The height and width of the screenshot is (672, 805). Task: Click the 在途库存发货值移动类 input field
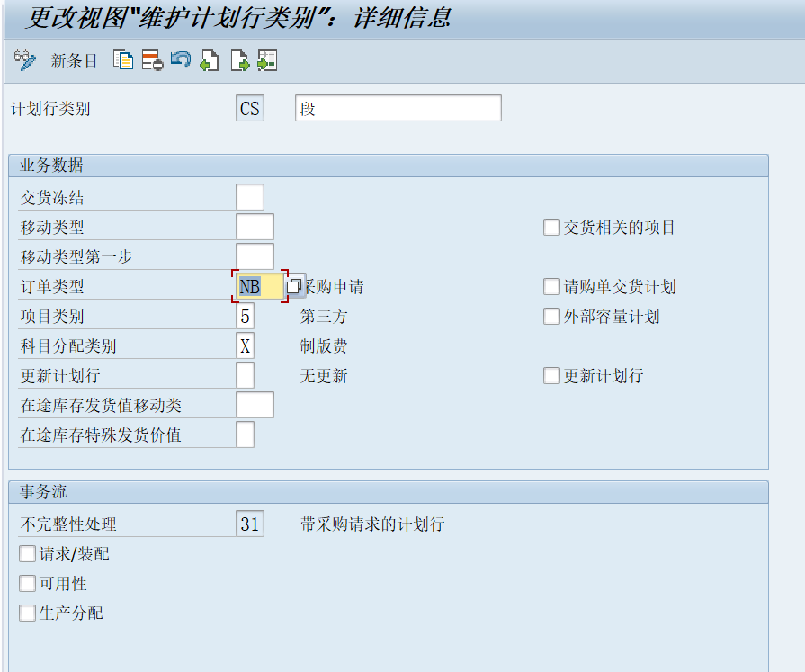pos(255,405)
